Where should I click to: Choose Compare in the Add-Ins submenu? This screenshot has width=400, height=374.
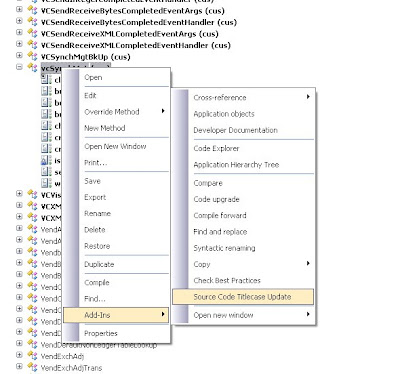point(243,183)
